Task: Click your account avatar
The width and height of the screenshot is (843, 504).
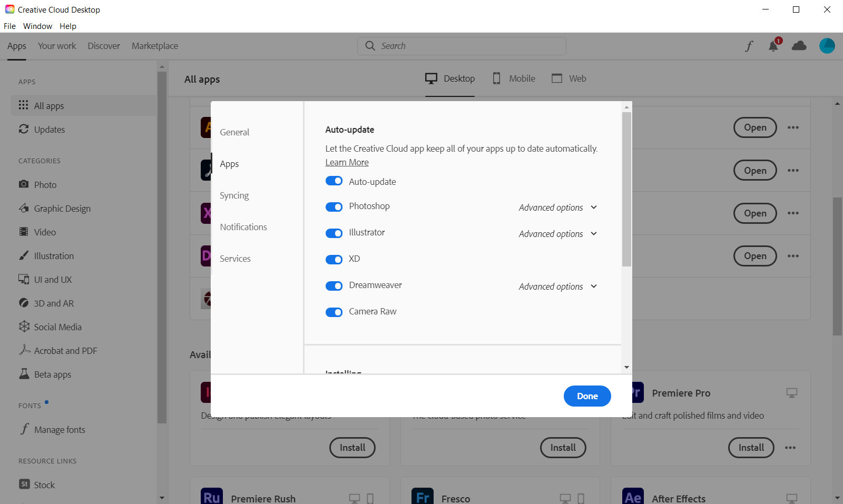Action: click(826, 46)
